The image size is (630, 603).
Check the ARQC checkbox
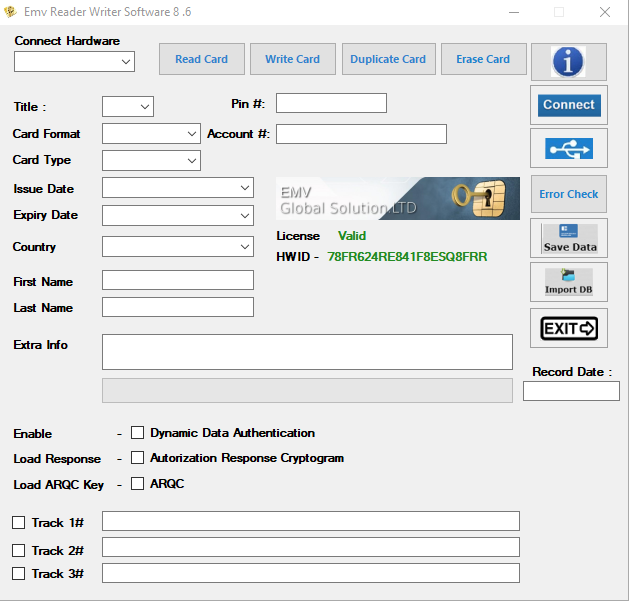coord(137,484)
